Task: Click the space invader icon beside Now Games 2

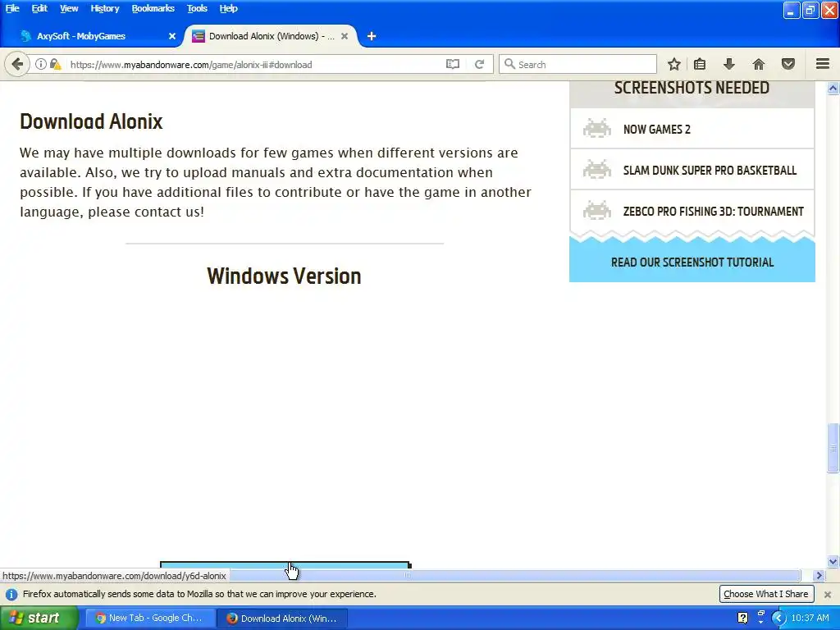Action: point(597,129)
